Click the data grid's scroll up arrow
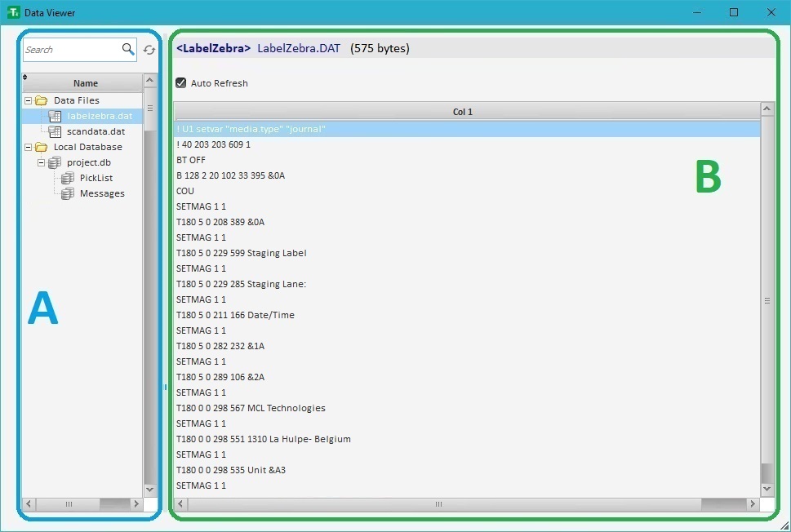Image resolution: width=791 pixels, height=532 pixels. click(767, 109)
